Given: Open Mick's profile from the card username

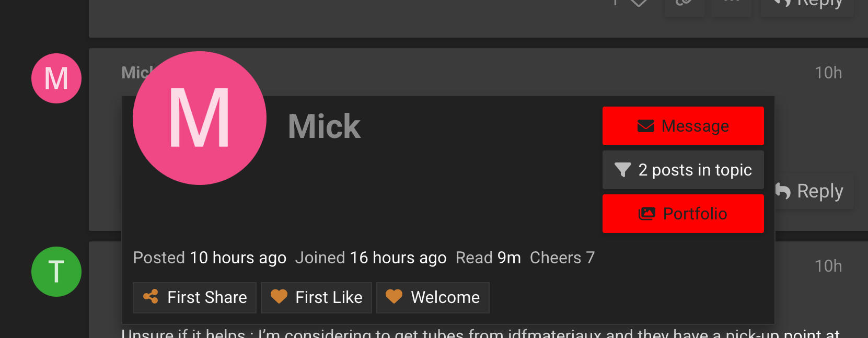Looking at the screenshot, I should [x=324, y=126].
